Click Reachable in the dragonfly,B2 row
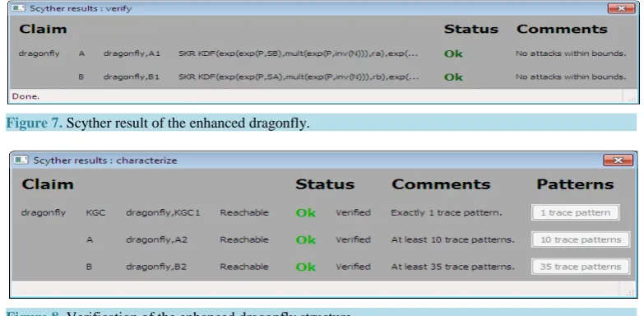The height and width of the screenshot is (316, 644). (244, 267)
